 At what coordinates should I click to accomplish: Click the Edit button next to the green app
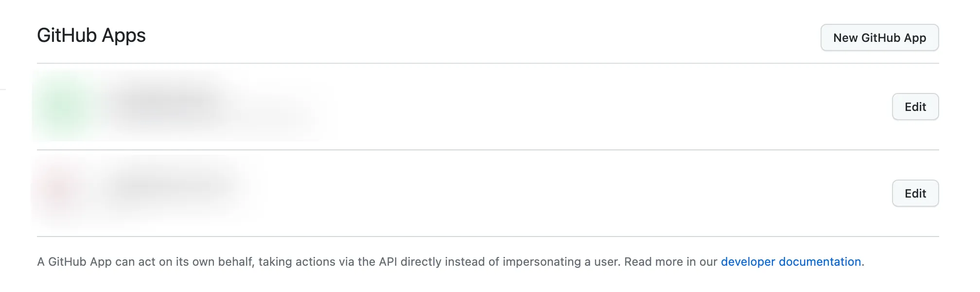tap(915, 107)
